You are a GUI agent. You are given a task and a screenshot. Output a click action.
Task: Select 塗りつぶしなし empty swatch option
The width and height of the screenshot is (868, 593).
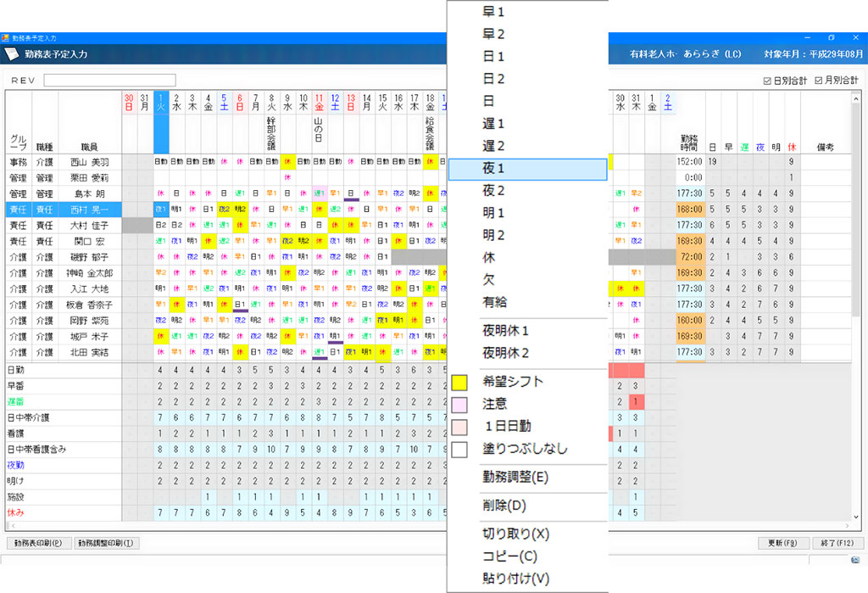point(459,449)
